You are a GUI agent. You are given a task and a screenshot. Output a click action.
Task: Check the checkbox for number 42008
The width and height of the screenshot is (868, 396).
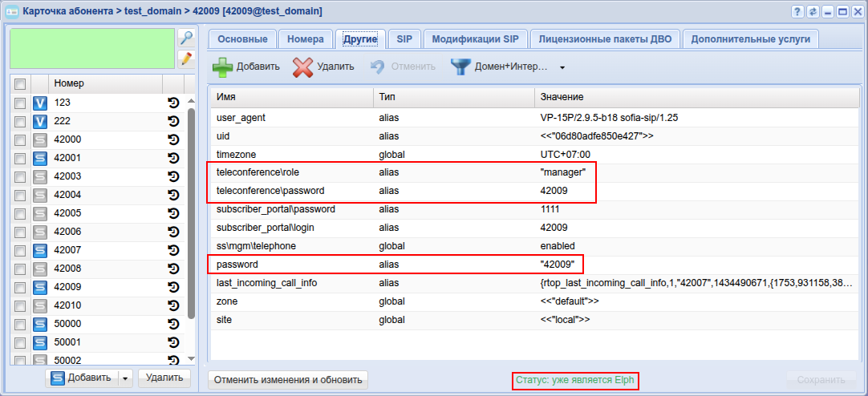[21, 269]
